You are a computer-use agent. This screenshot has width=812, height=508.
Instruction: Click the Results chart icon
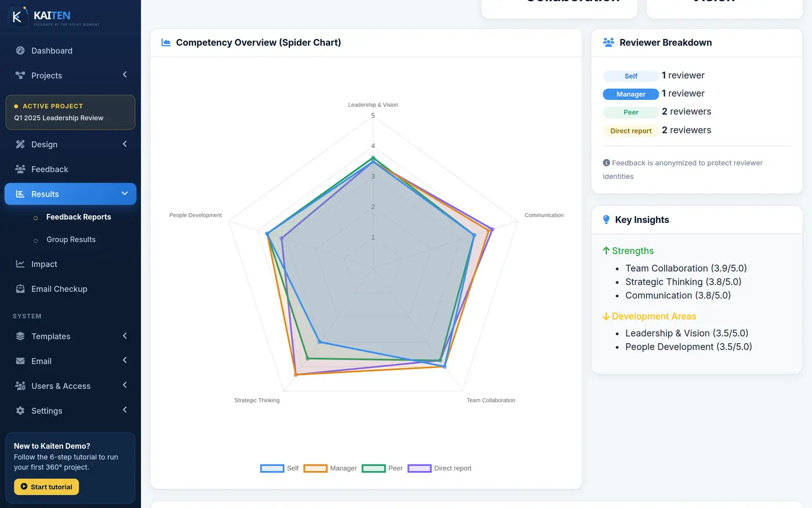click(20, 194)
